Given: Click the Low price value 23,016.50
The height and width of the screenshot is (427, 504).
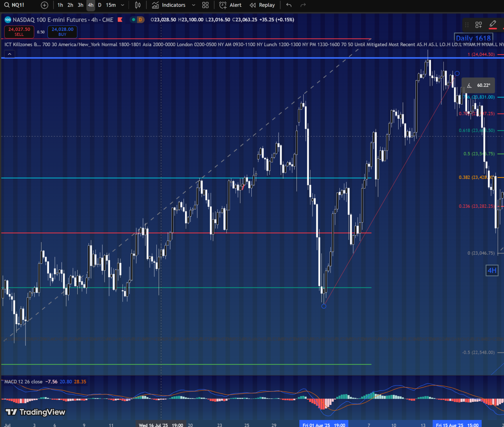Looking at the screenshot, I should coord(219,20).
